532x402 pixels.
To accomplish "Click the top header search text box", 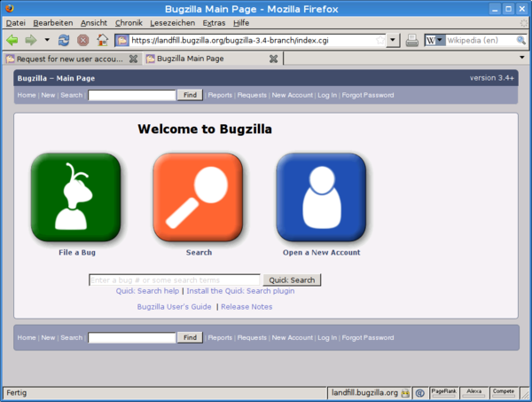I will click(132, 95).
